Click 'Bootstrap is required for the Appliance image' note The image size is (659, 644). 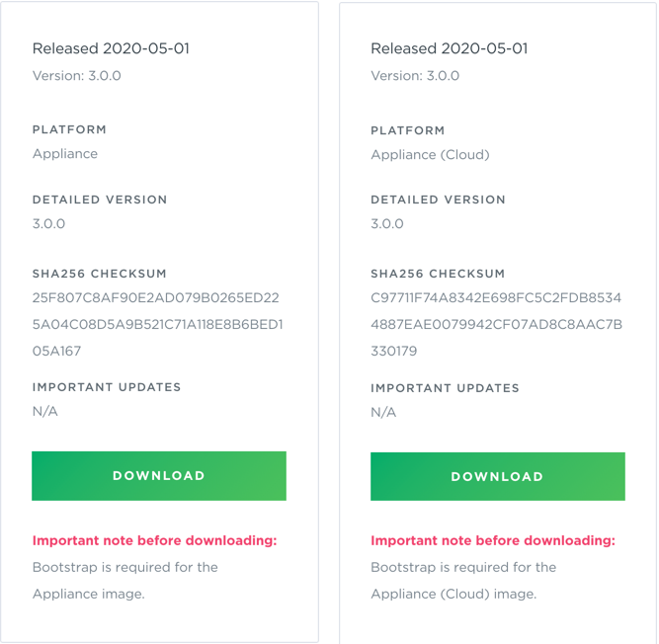click(x=125, y=580)
